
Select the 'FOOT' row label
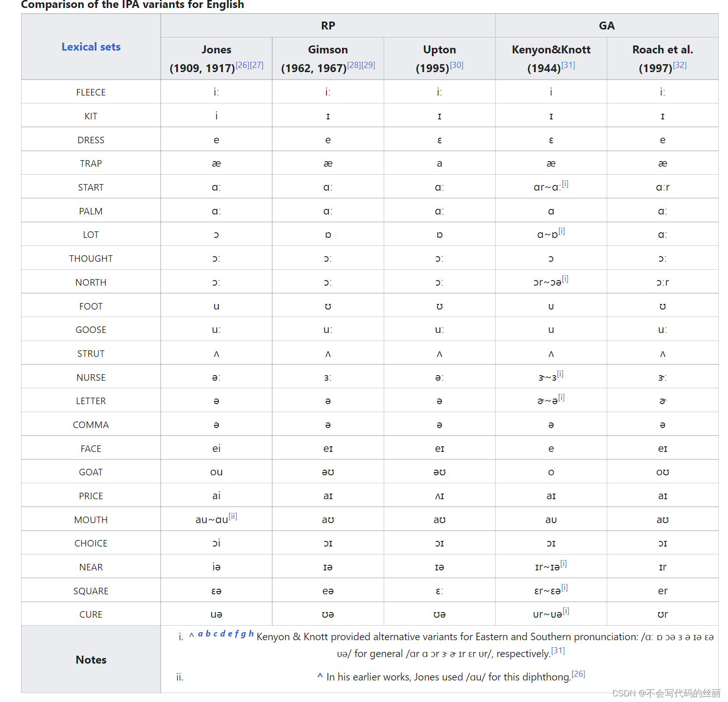click(91, 306)
